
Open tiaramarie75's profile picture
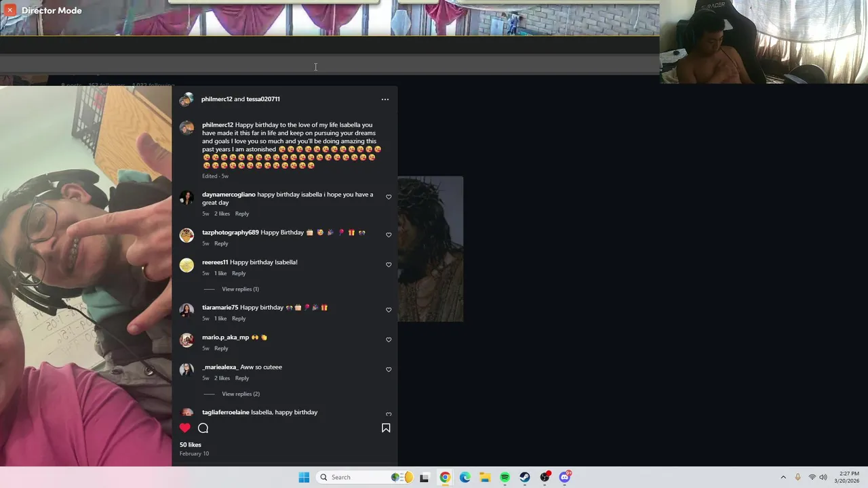point(186,310)
